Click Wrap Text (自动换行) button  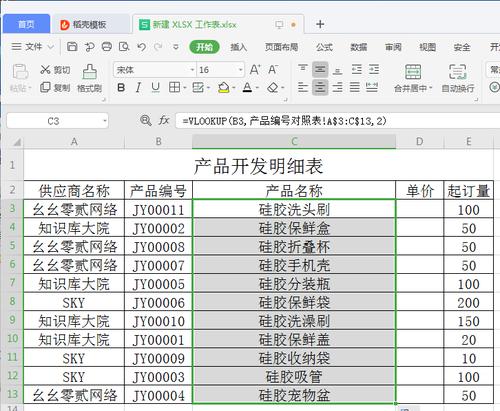(458, 79)
